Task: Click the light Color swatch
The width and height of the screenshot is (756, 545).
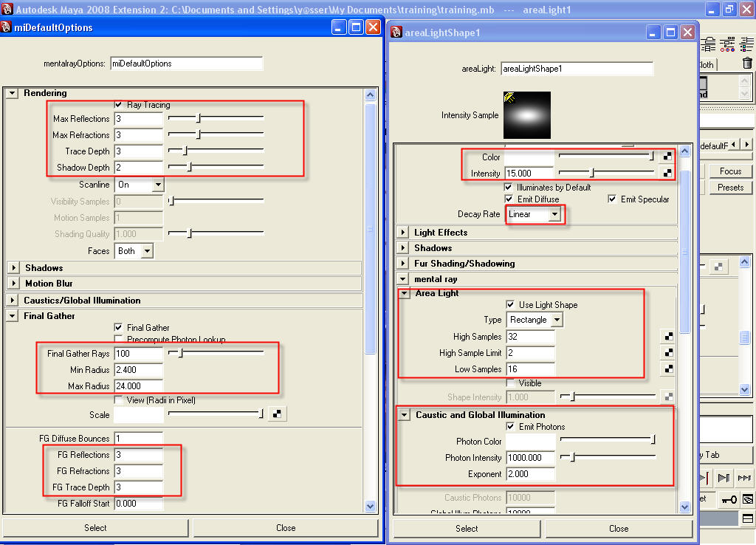Action: point(530,157)
